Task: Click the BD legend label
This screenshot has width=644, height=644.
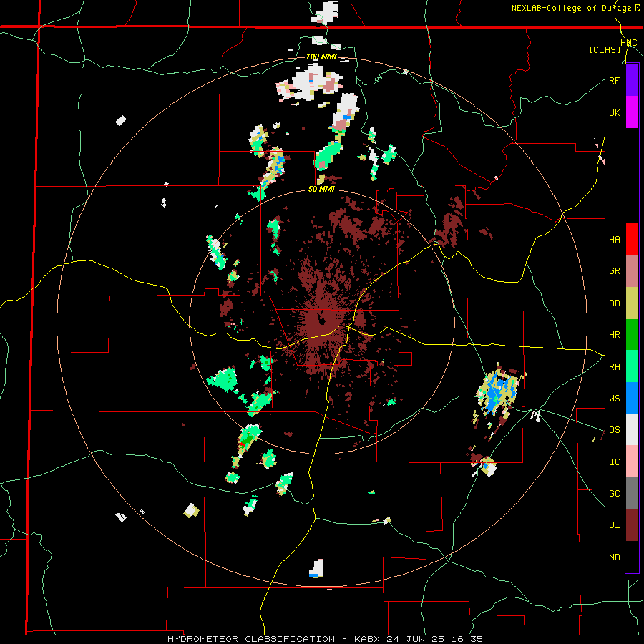Action: [x=614, y=303]
